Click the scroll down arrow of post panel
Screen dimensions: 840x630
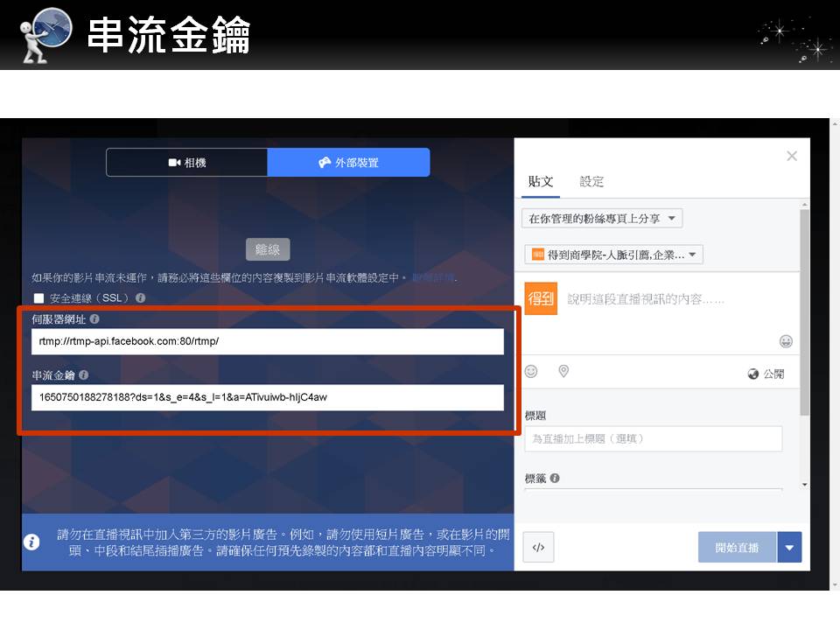click(x=805, y=485)
